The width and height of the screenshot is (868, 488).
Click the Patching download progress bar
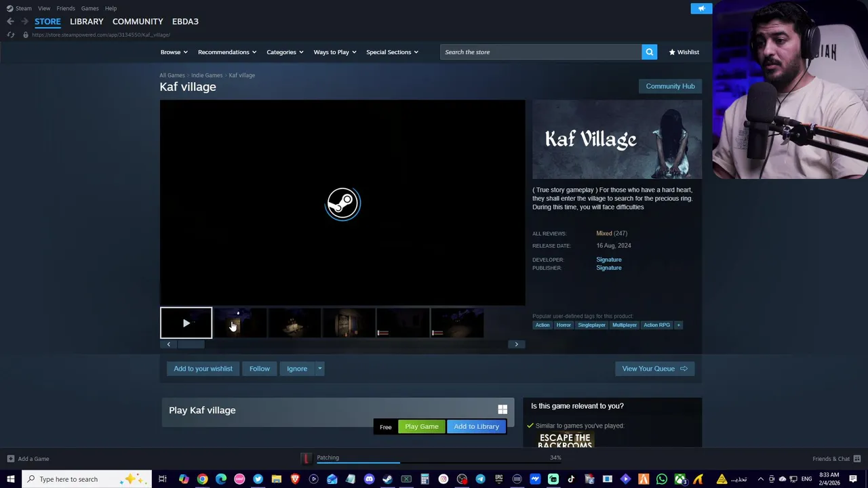point(439,463)
